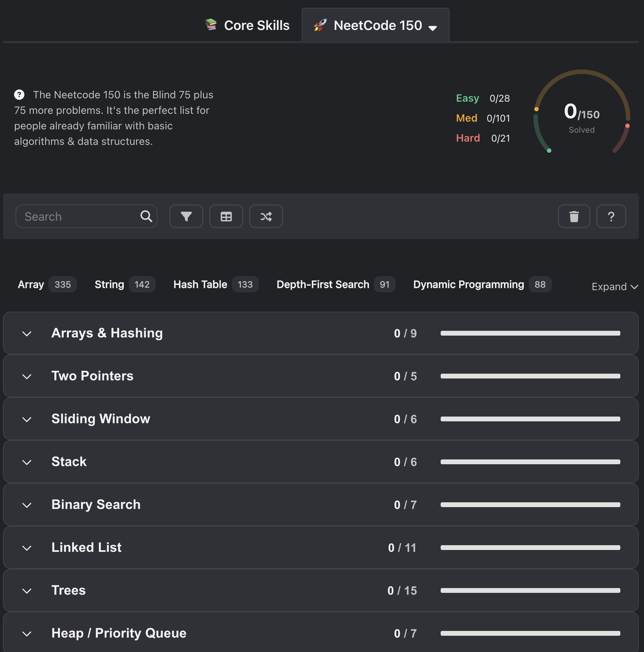Switch to the Core Skills tab
The height and width of the screenshot is (652, 644).
point(247,25)
